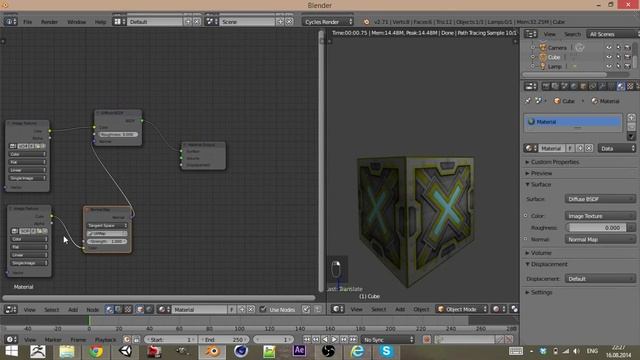Open the Node menu in node editor header
The height and width of the screenshot is (360, 640).
pyautogui.click(x=93, y=309)
